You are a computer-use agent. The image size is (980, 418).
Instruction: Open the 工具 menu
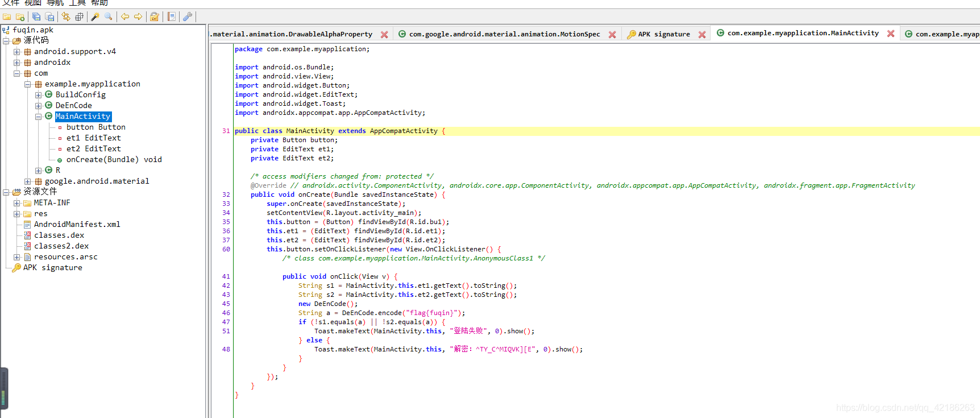[x=77, y=3]
